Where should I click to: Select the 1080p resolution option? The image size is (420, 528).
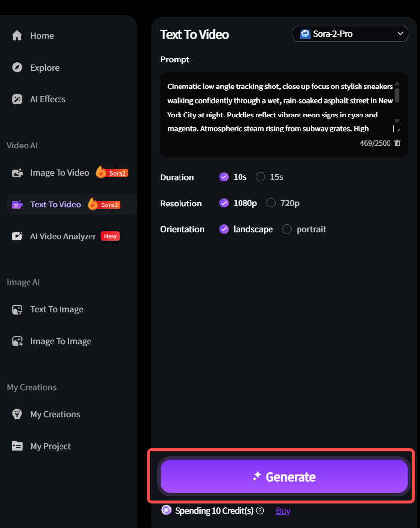pyautogui.click(x=224, y=203)
